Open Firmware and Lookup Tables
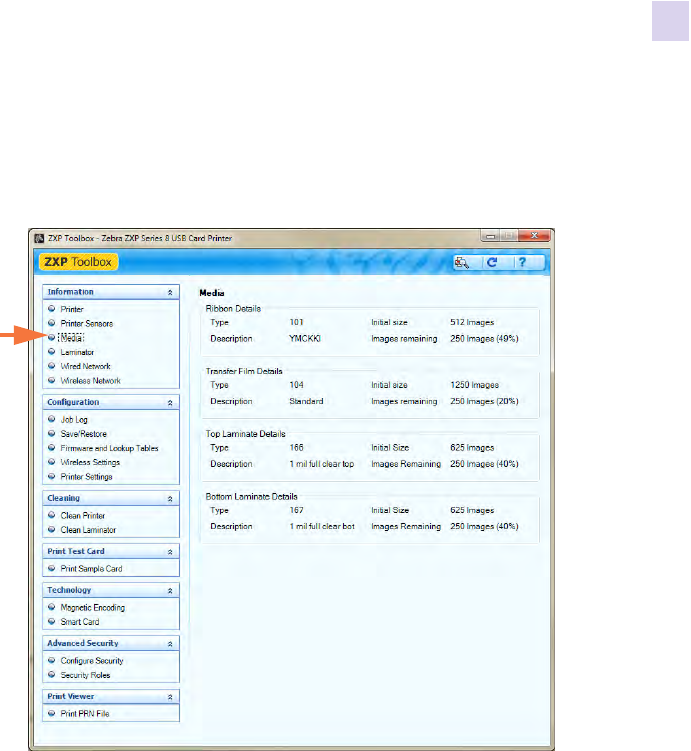This screenshot has height=751, width=691. (109, 448)
